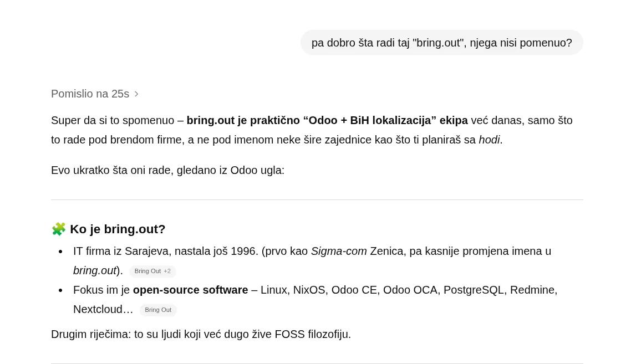Select the user message bubble about "bring.out"
Viewport: 636px width, 364px height.
441,43
